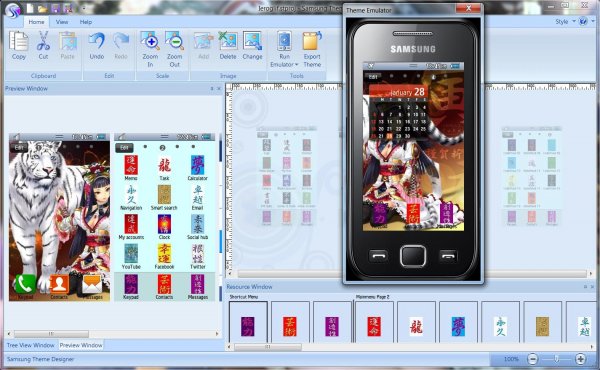Image resolution: width=600 pixels, height=370 pixels.
Task: Open the Help ribbon tab
Action: pyautogui.click(x=86, y=22)
